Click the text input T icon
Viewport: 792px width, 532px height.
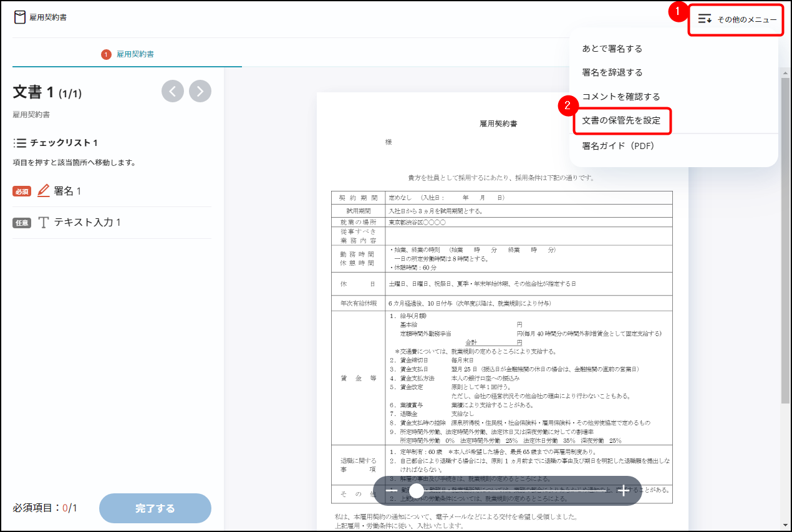(44, 223)
